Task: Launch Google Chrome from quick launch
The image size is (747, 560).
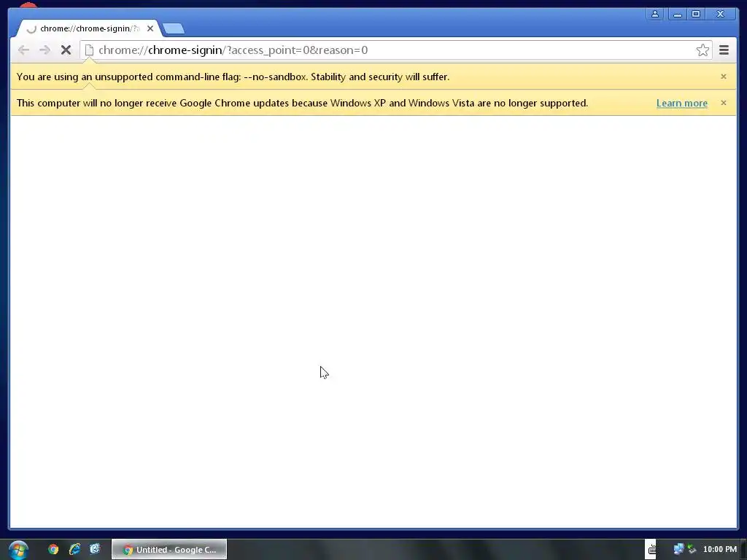Action: point(53,550)
